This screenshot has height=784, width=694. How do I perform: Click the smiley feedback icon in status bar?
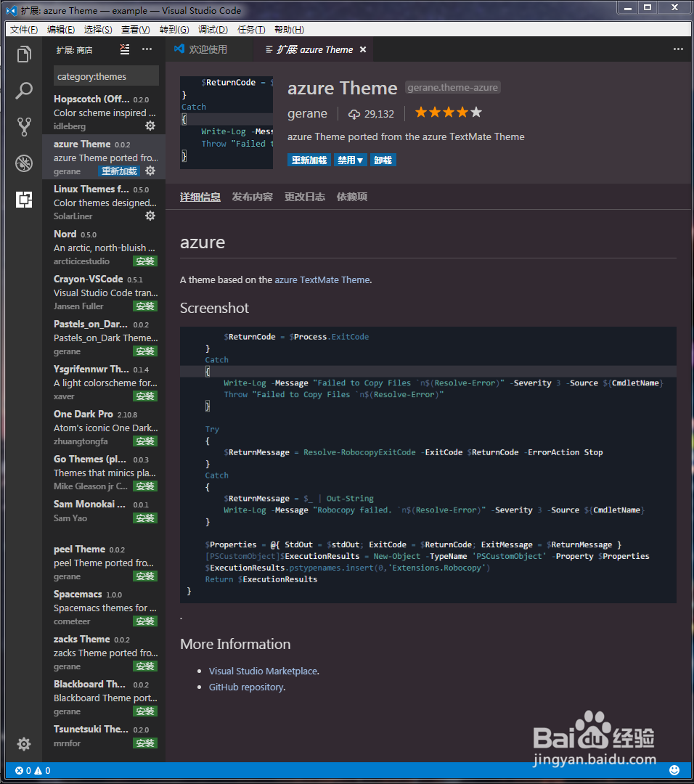(x=674, y=770)
